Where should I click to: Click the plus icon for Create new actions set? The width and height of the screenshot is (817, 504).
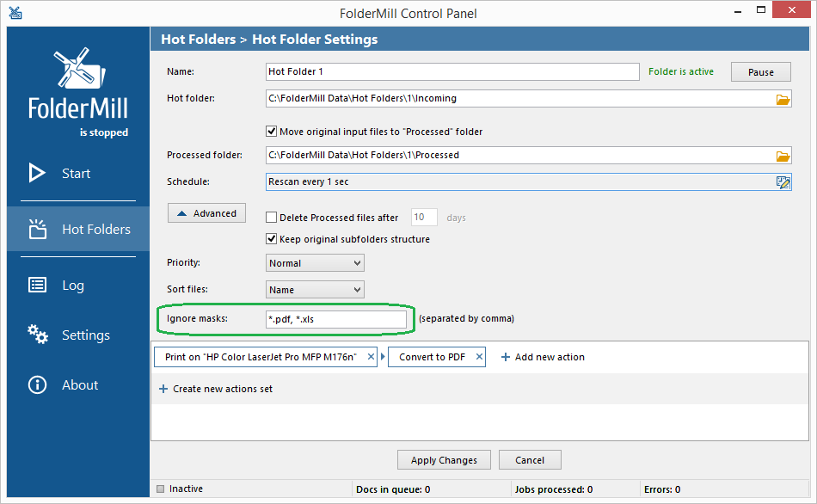click(x=163, y=389)
